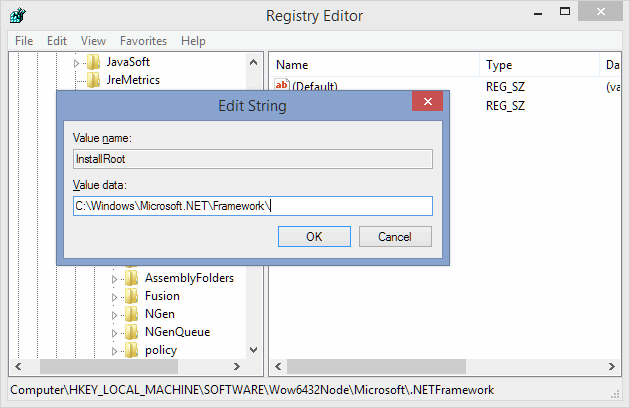
Task: Expand the Fusion key
Action: point(114,297)
